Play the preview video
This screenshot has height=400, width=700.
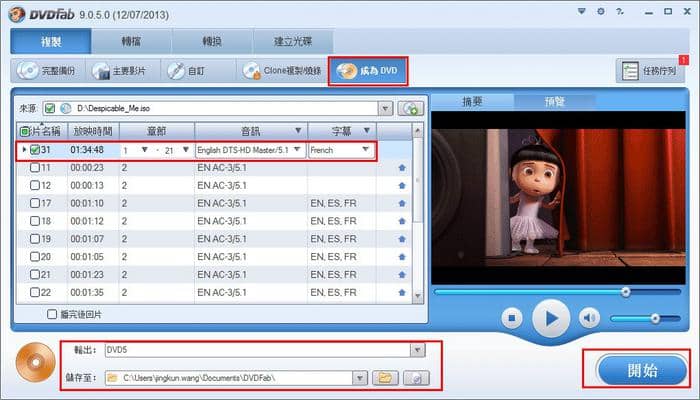pyautogui.click(x=551, y=318)
